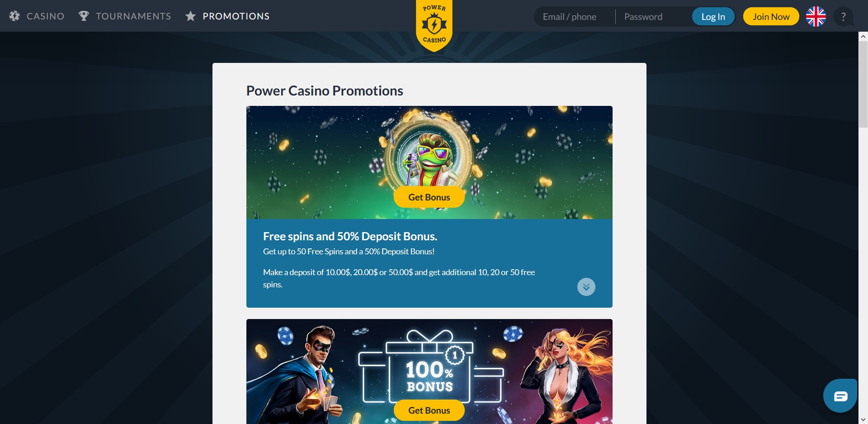The height and width of the screenshot is (424, 868).
Task: Open the live chat bubble icon
Action: [840, 396]
